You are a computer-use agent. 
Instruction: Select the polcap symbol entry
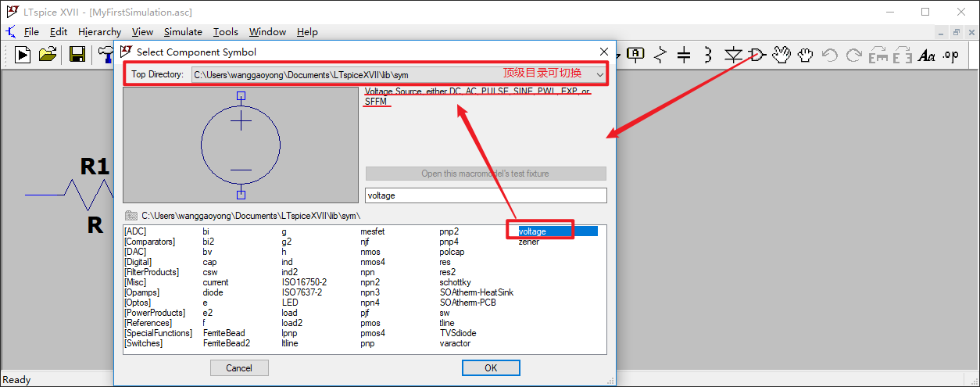452,252
